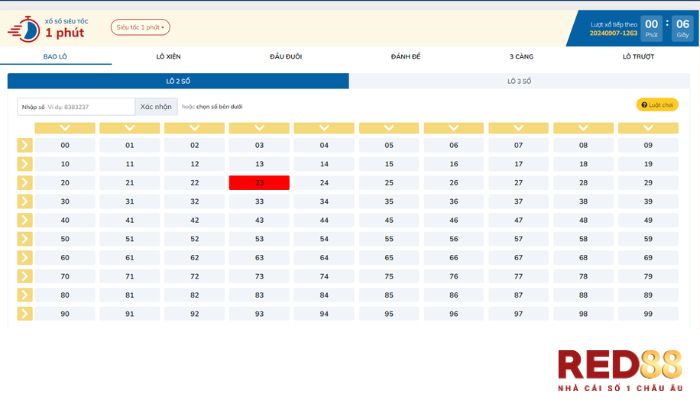Select the whole row starting with 30
This screenshot has width=700, height=420.
25,201
